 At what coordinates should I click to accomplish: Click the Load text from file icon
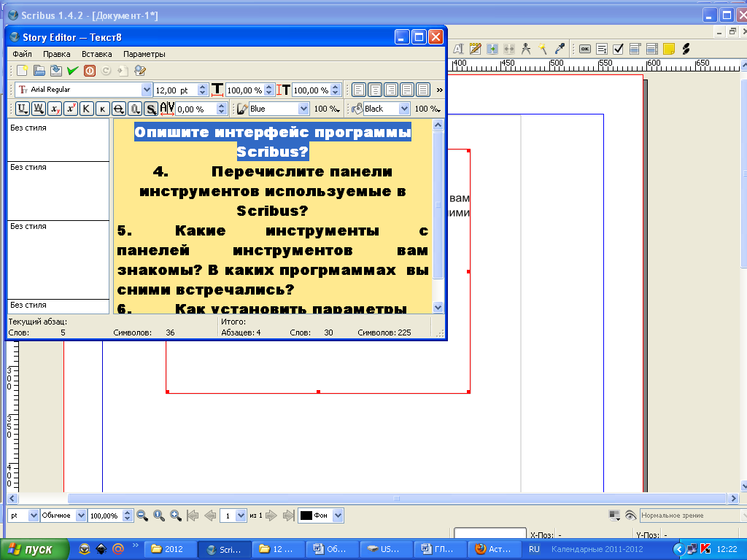[39, 71]
